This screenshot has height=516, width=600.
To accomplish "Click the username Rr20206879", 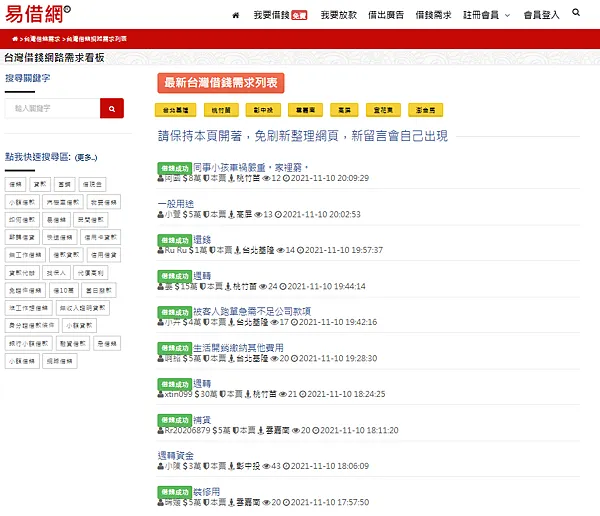I will pos(188,431).
